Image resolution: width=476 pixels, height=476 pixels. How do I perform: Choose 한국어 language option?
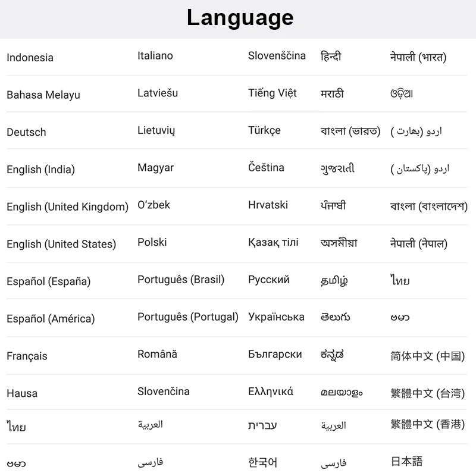tap(262, 462)
